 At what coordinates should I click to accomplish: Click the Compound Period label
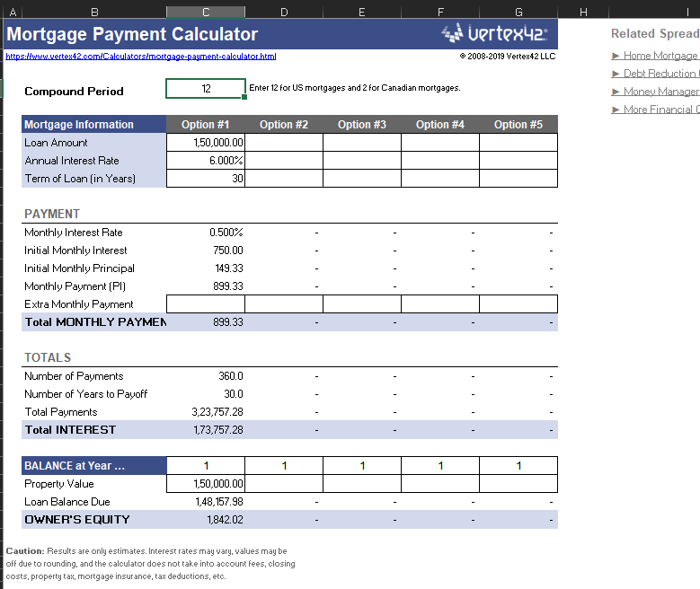tap(74, 91)
